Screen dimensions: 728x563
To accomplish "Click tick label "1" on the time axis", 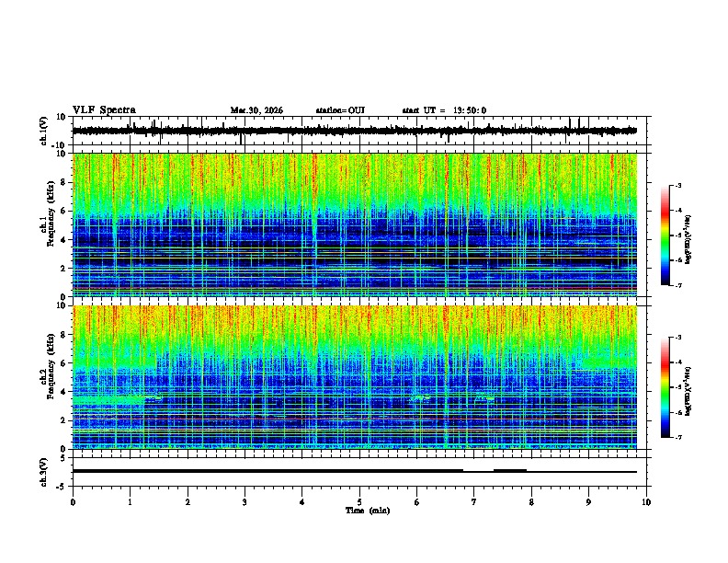I will pyautogui.click(x=130, y=502).
